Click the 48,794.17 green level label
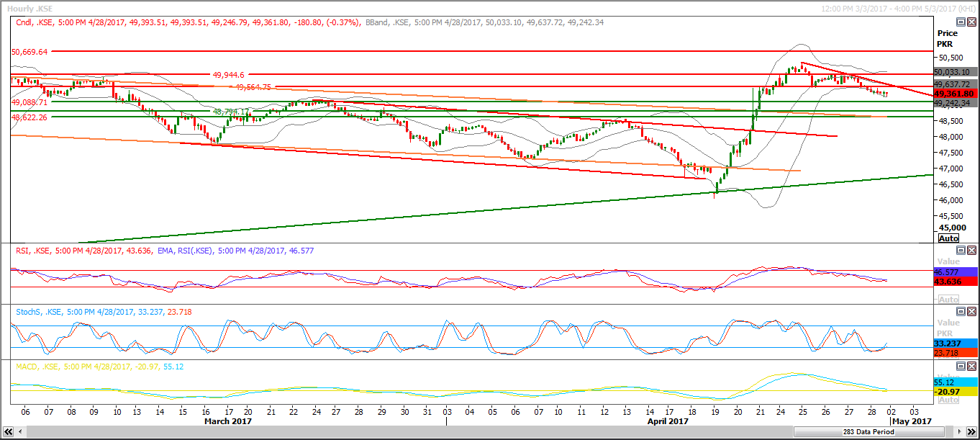The image size is (980, 440). 232,112
